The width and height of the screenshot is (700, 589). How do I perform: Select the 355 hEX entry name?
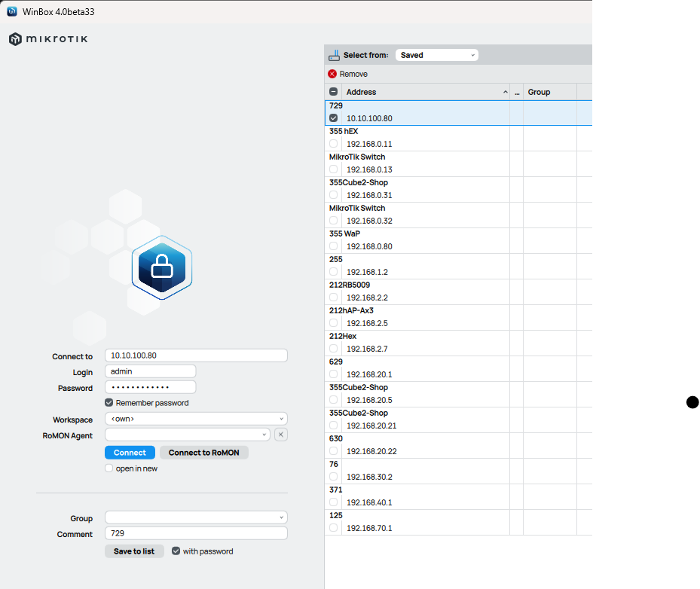[344, 131]
